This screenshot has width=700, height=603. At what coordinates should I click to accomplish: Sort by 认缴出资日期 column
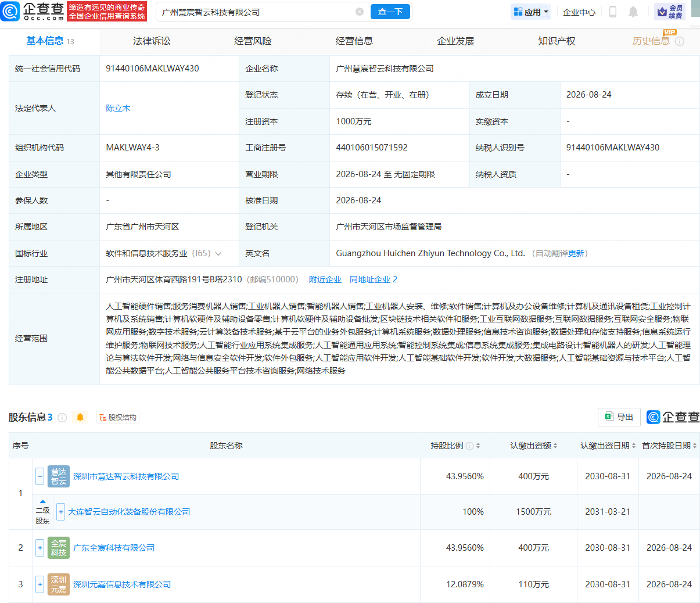634,446
